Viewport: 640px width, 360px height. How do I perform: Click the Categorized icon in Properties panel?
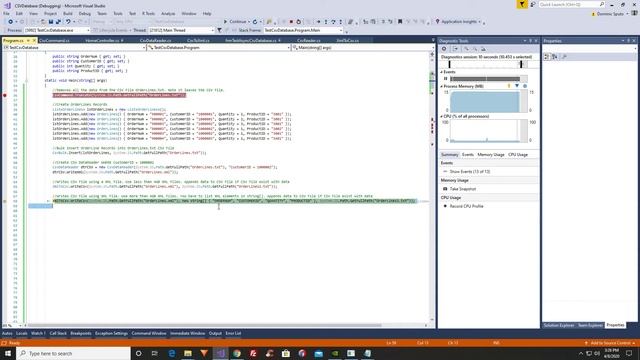tap(547, 57)
